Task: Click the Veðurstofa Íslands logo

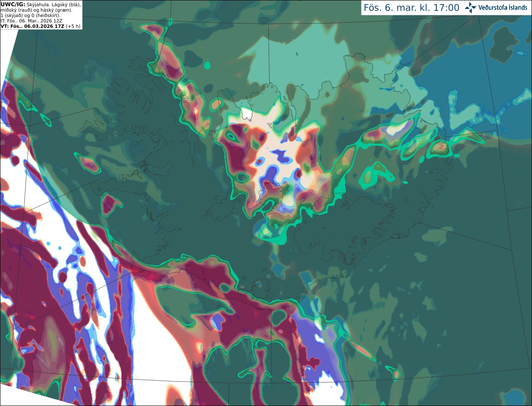Action: tap(496, 7)
